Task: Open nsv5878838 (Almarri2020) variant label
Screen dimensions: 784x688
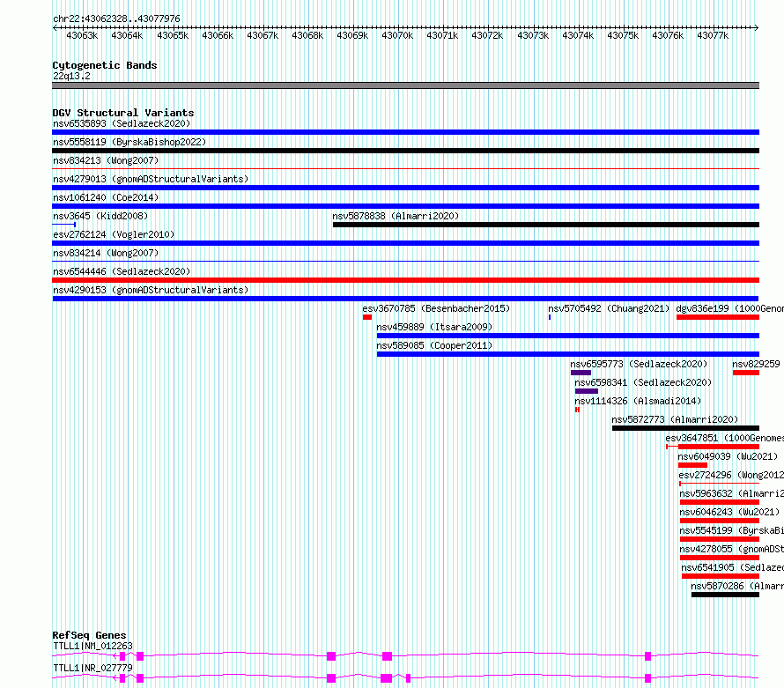Action: coord(396,216)
